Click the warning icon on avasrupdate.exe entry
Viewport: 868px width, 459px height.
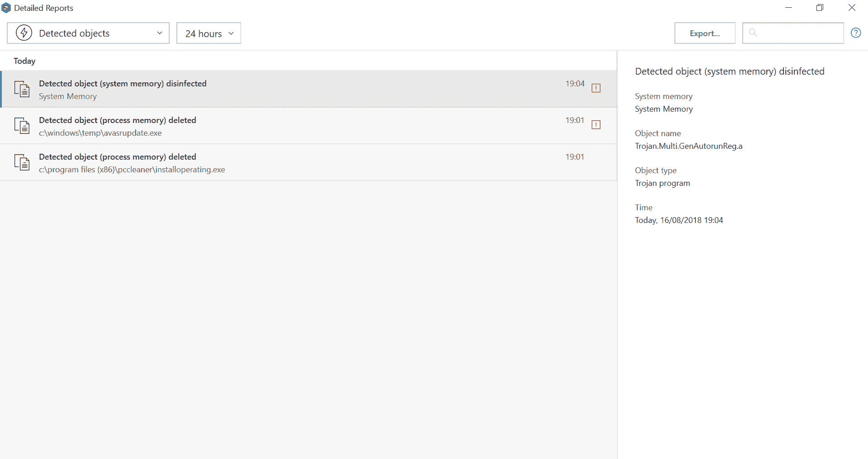596,125
